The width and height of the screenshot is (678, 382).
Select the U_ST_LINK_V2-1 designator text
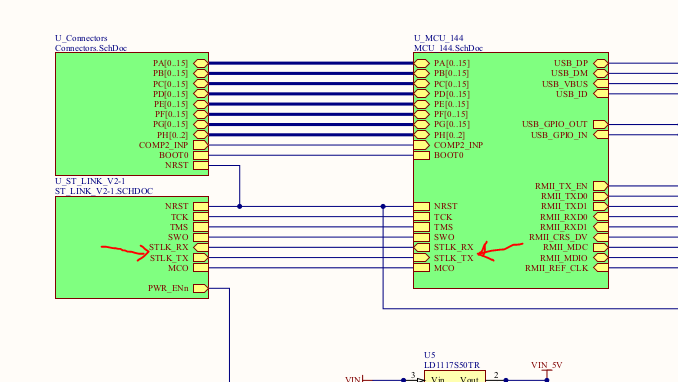click(90, 181)
